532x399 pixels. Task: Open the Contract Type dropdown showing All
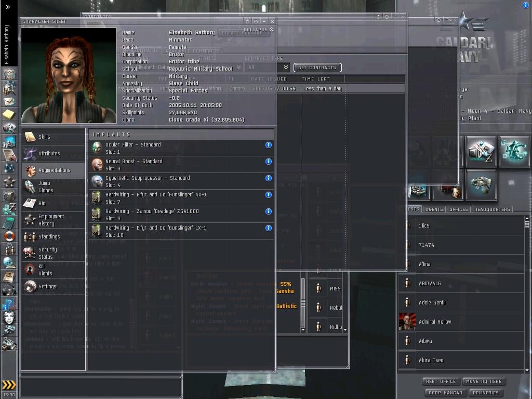pyautogui.click(x=268, y=68)
